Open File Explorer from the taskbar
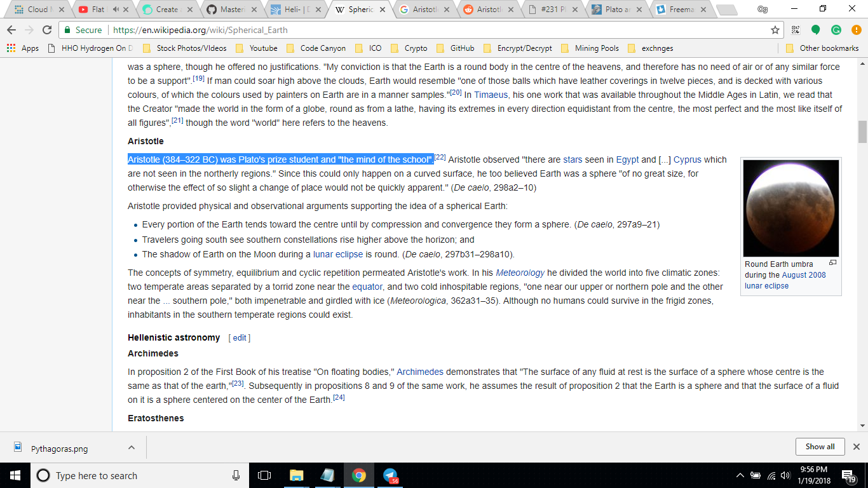This screenshot has width=868, height=488. (296, 475)
